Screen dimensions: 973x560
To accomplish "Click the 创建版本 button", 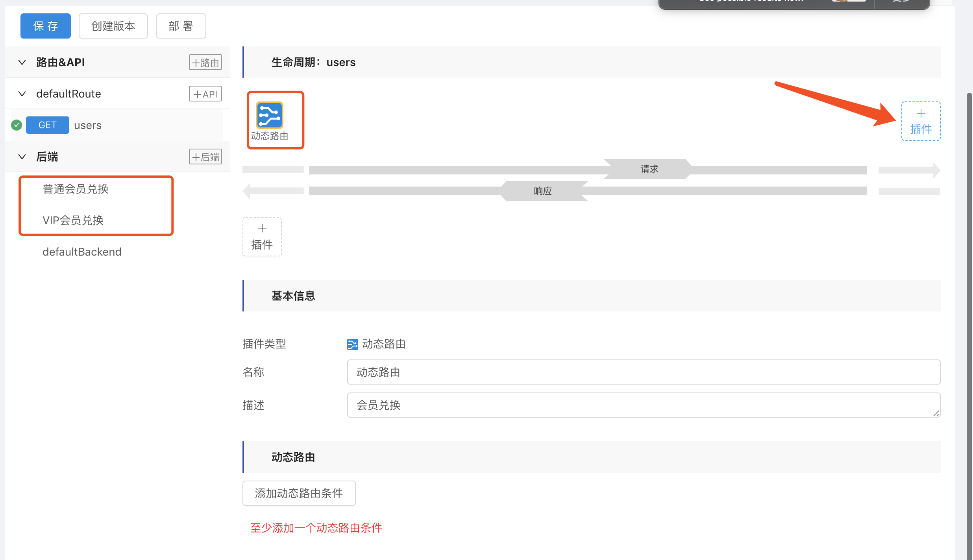I will 113,26.
